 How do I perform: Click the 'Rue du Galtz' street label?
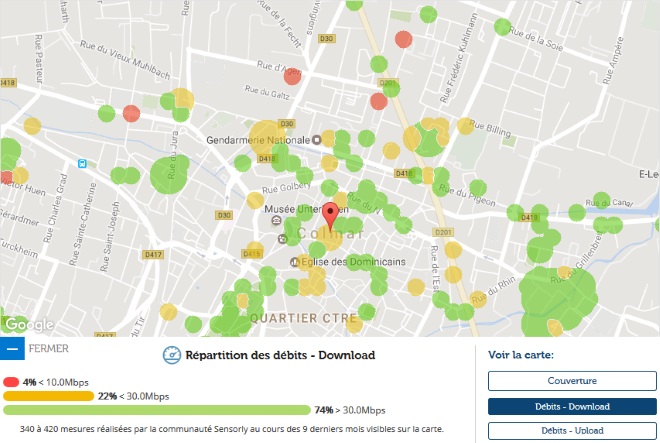[267, 92]
